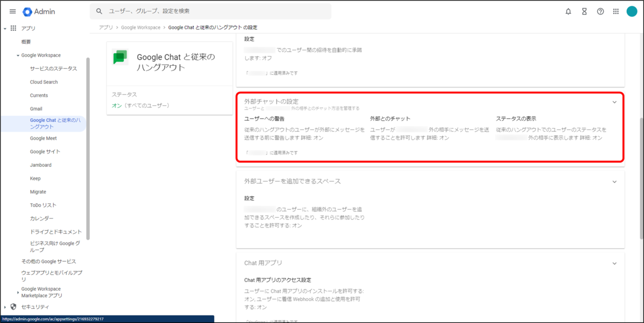Open Google サイト settings

point(45,152)
